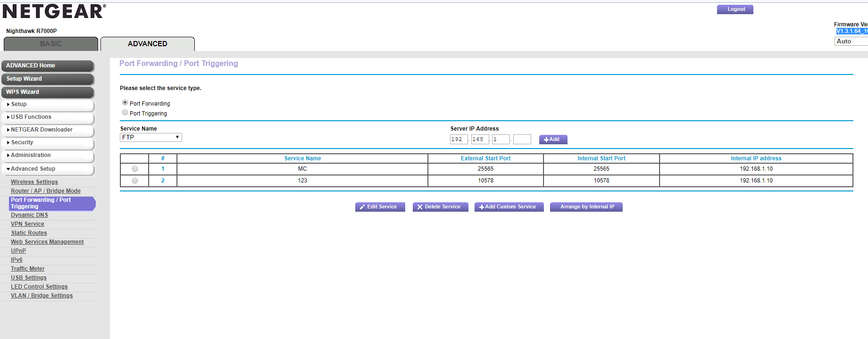Open VPN Service link
The width and height of the screenshot is (868, 339).
pyautogui.click(x=27, y=224)
